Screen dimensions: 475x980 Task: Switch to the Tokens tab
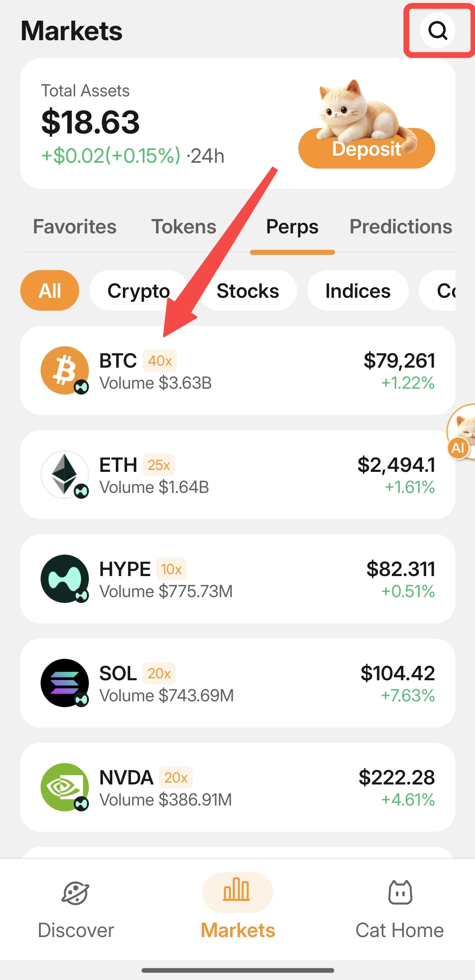(x=184, y=226)
